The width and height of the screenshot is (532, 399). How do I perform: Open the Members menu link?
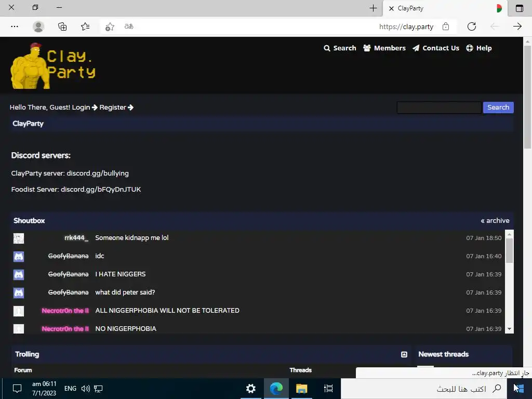tap(384, 48)
